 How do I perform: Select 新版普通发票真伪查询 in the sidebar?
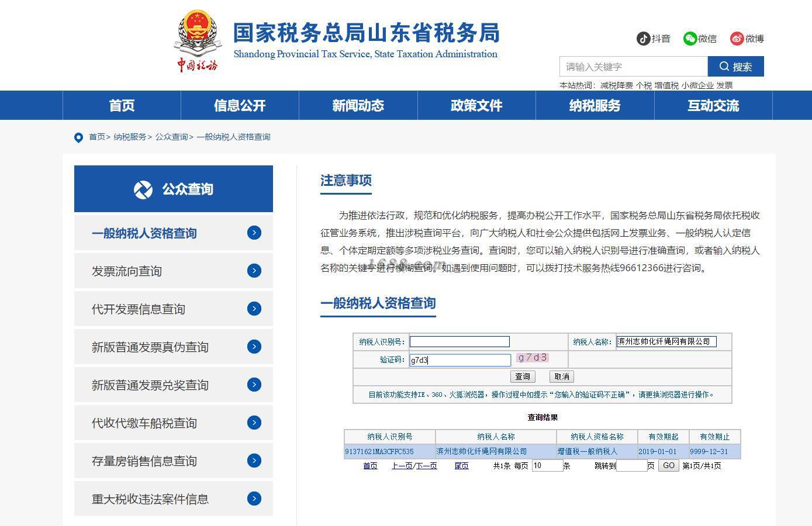(174, 347)
